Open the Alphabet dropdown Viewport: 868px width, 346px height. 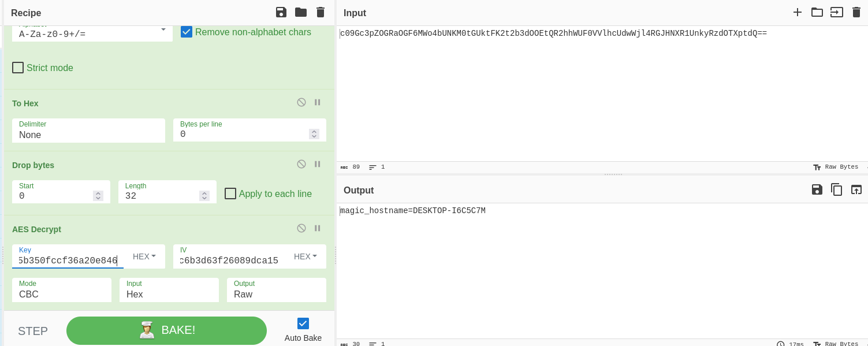point(163,29)
